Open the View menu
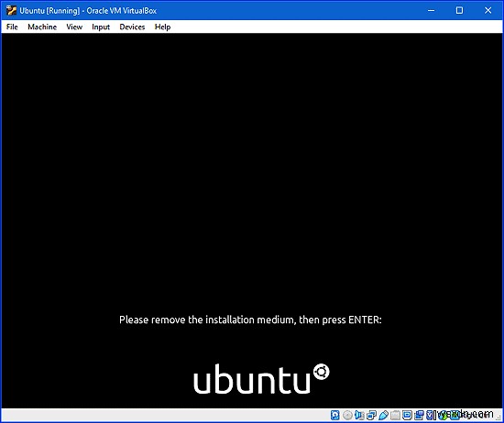 (x=74, y=27)
